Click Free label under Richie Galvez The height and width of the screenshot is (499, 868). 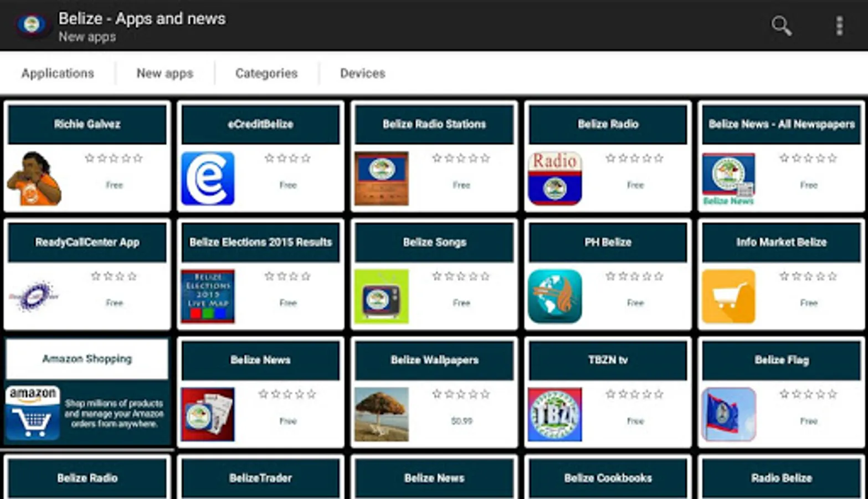pos(114,185)
